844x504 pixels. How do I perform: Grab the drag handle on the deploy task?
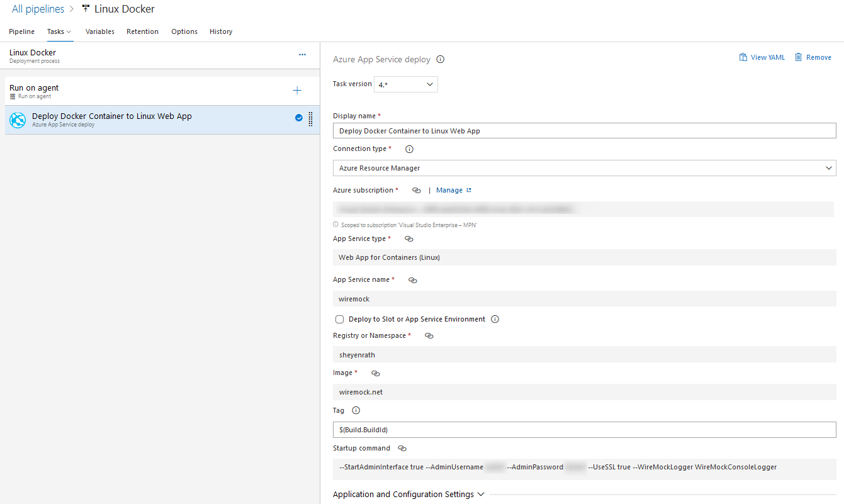(310, 119)
